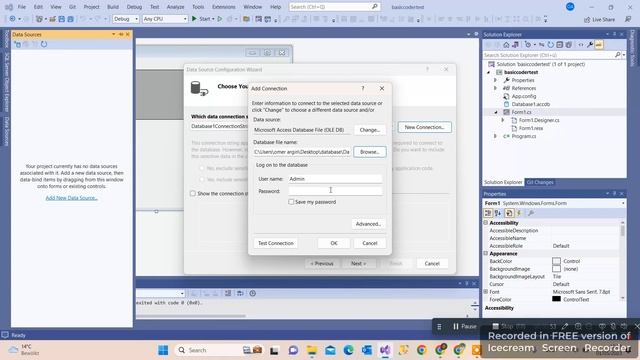Collapse the Form1.cs node
This screenshot has height=360, width=640.
point(496,112)
